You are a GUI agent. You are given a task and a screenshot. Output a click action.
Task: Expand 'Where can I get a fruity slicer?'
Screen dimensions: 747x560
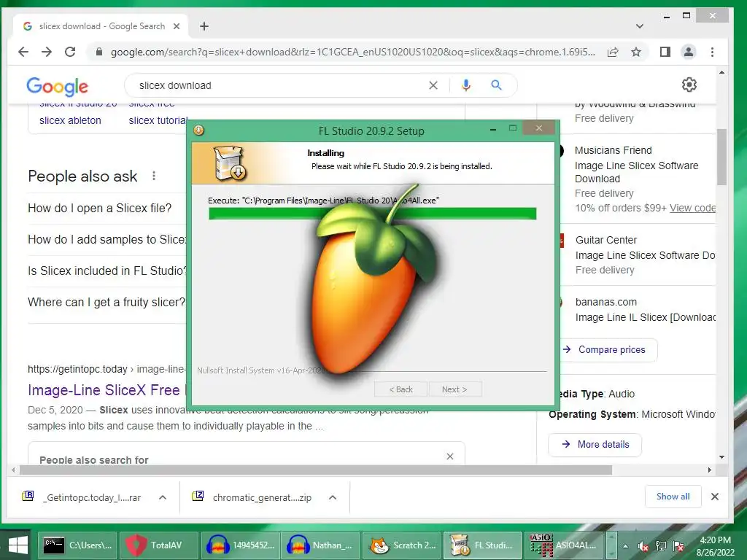coord(107,302)
